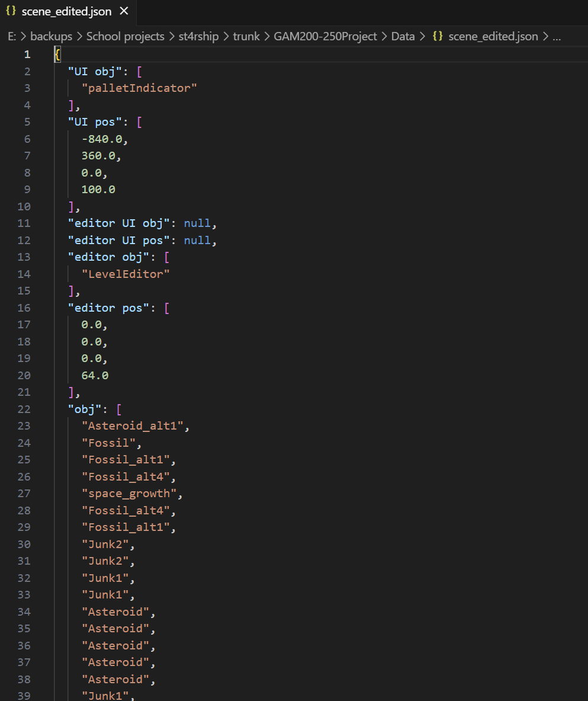Click line number 13 in the gutter

pyautogui.click(x=24, y=257)
